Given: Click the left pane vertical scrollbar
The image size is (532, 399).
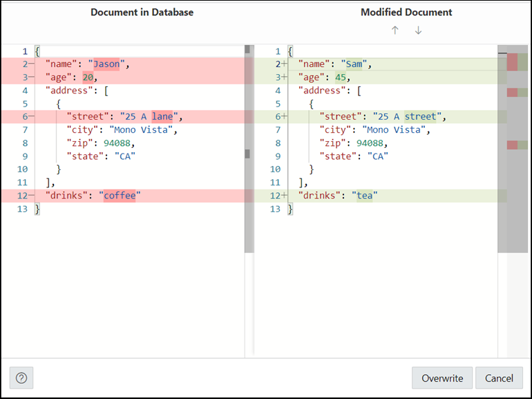Looking at the screenshot, I should [249, 149].
